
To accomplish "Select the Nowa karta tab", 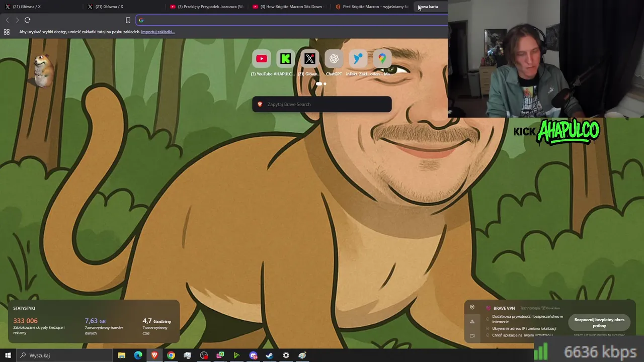I will click(x=430, y=7).
